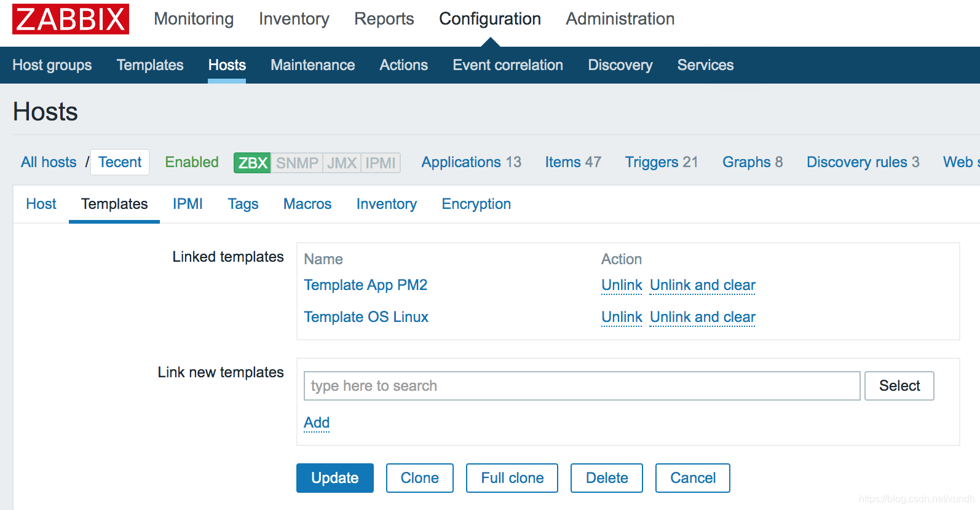Unlink Template OS Linux
Viewport: 980px width, 510px height.
pyautogui.click(x=622, y=317)
